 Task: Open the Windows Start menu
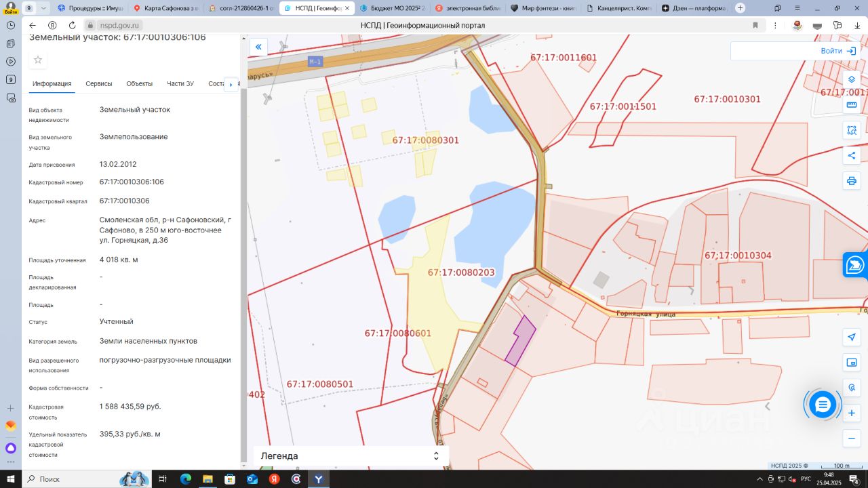pos(11,479)
